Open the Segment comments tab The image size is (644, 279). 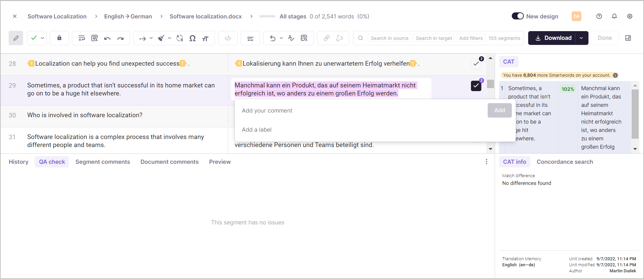[x=103, y=162]
